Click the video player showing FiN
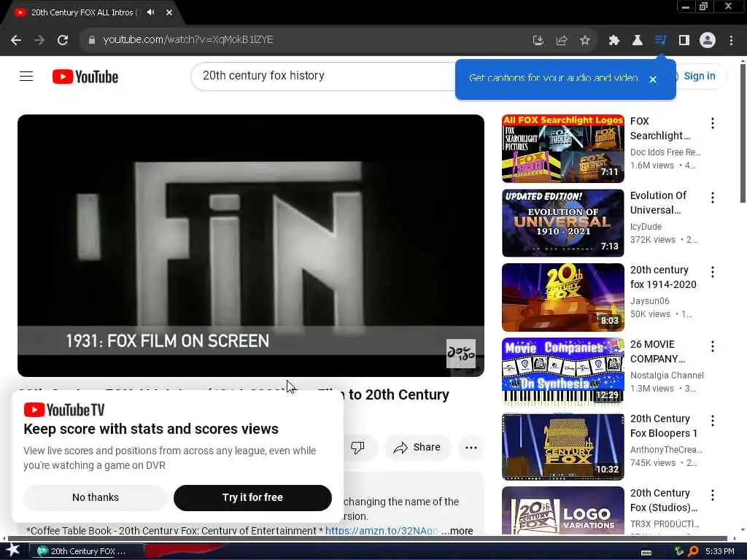The width and height of the screenshot is (747, 560). tap(251, 245)
